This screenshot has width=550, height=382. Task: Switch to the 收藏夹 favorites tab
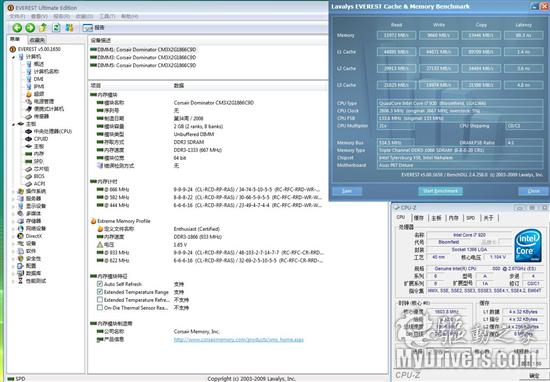click(37, 40)
